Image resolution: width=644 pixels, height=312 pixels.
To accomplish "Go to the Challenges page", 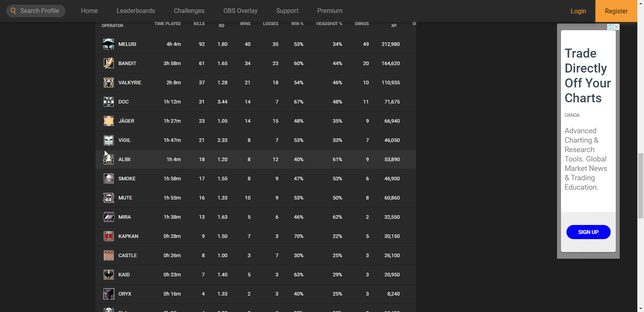I will 189,11.
